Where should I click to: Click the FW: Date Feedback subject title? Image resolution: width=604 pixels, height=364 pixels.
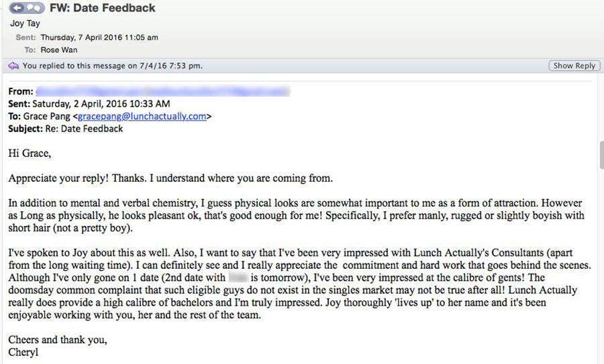[103, 9]
